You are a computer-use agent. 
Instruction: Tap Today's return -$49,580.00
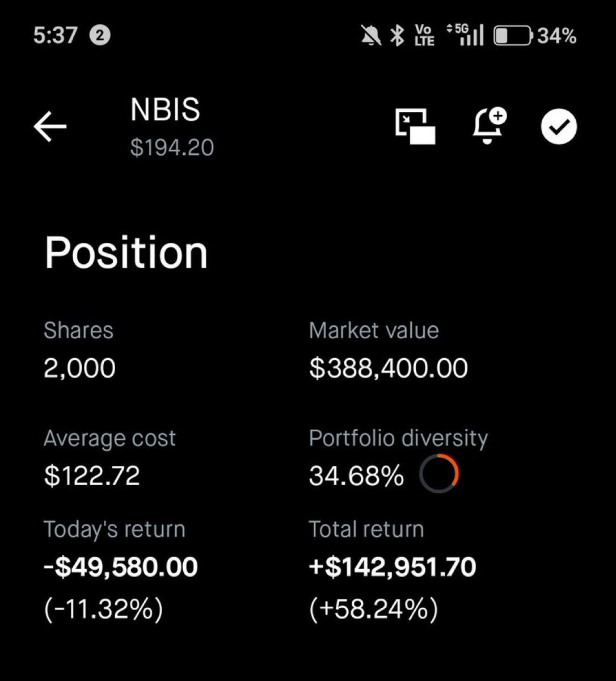121,567
